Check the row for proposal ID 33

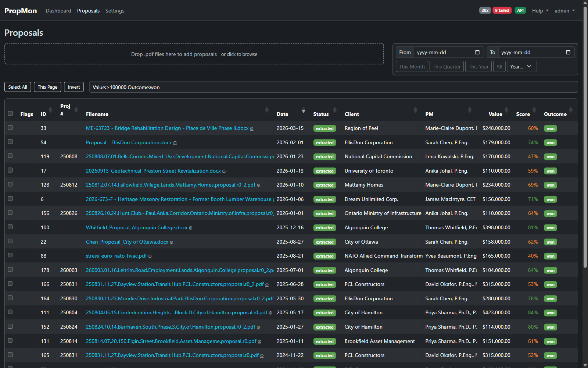click(x=10, y=128)
